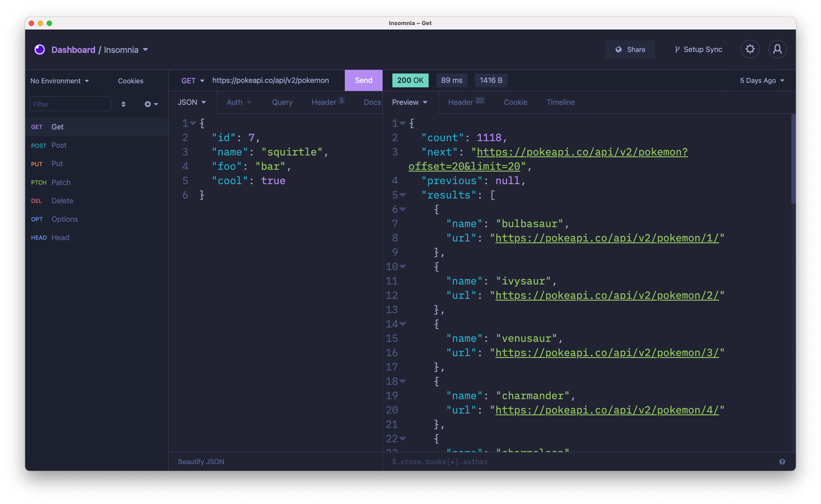This screenshot has height=504, width=821.
Task: Click the 200 OK status tag
Action: pos(410,81)
